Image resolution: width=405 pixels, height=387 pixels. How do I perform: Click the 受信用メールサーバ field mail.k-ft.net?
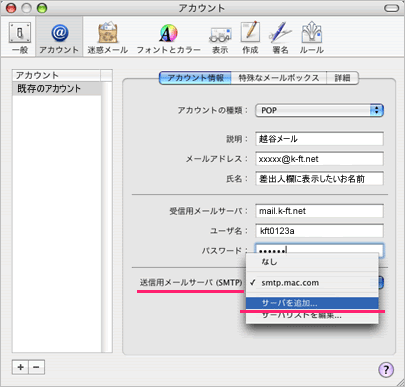(x=319, y=211)
